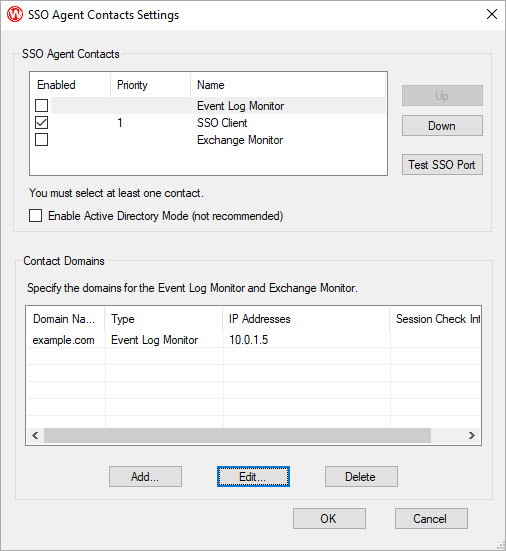Select the Event Log Monitor row name
The height and width of the screenshot is (551, 506).
click(x=240, y=106)
